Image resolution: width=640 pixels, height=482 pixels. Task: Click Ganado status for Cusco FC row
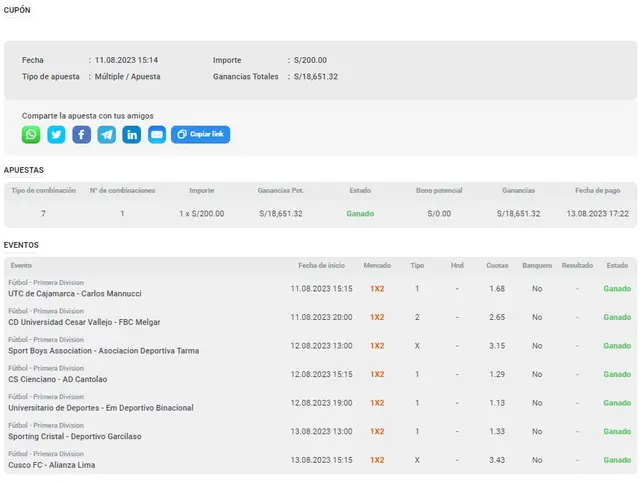click(x=617, y=460)
